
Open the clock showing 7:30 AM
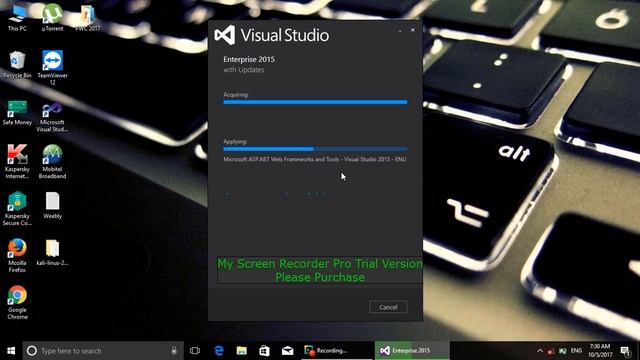(600, 351)
